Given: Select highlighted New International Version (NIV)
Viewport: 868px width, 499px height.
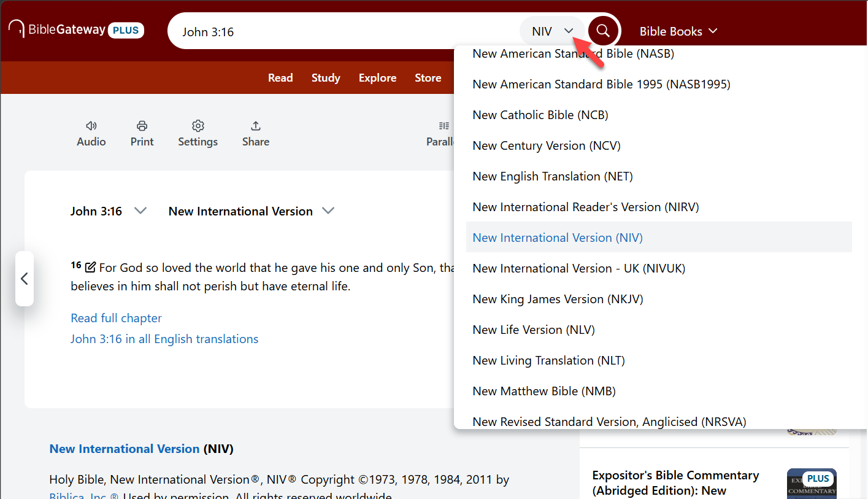Looking at the screenshot, I should [659, 238].
